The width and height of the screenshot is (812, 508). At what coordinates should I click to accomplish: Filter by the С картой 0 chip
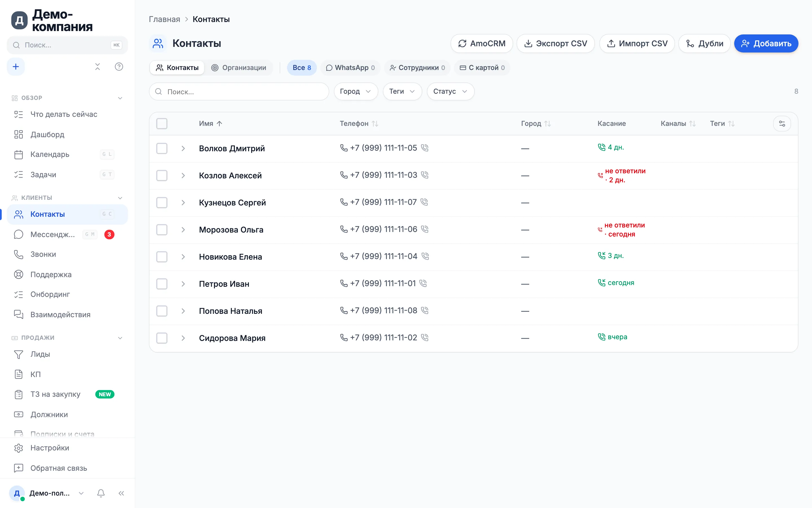[482, 67]
